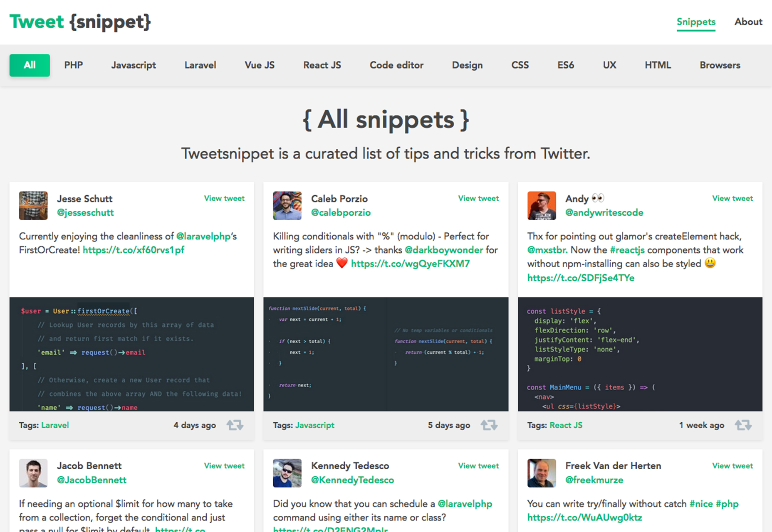Image resolution: width=772 pixels, height=532 pixels.
Task: View tweet by Freek Van der Herten
Action: tap(732, 466)
